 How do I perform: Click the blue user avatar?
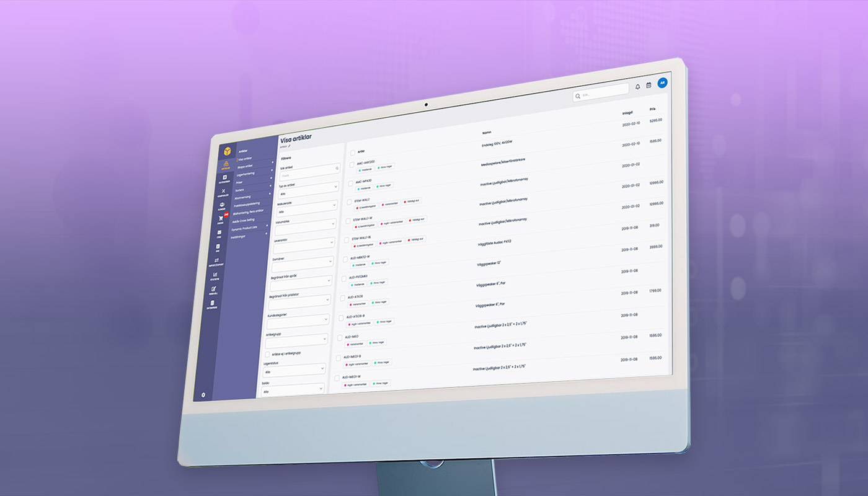click(662, 82)
